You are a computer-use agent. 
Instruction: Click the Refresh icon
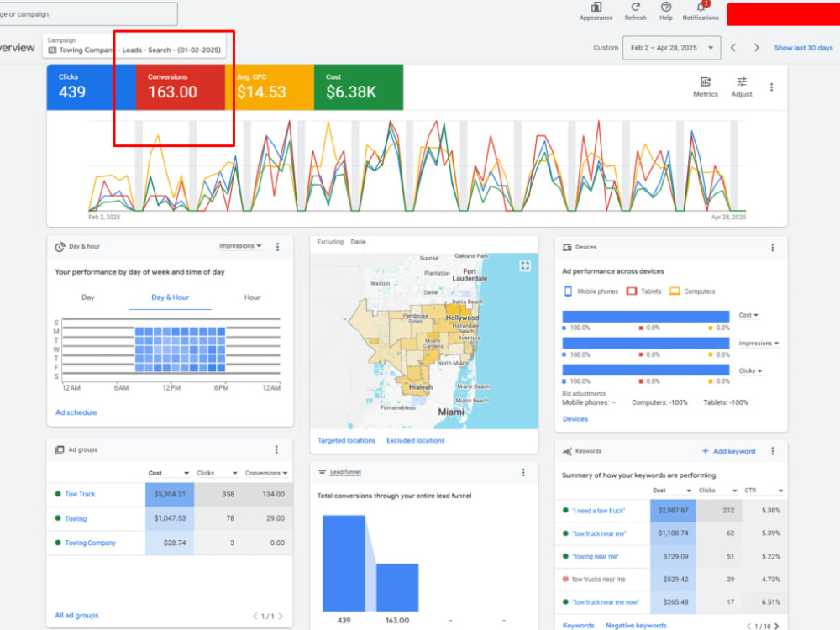pyautogui.click(x=635, y=7)
